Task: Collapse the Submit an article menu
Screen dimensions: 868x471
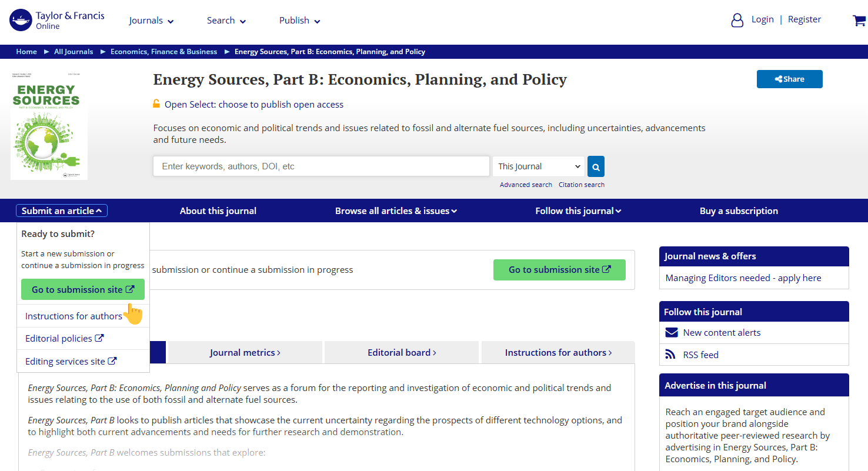Action: pyautogui.click(x=62, y=211)
